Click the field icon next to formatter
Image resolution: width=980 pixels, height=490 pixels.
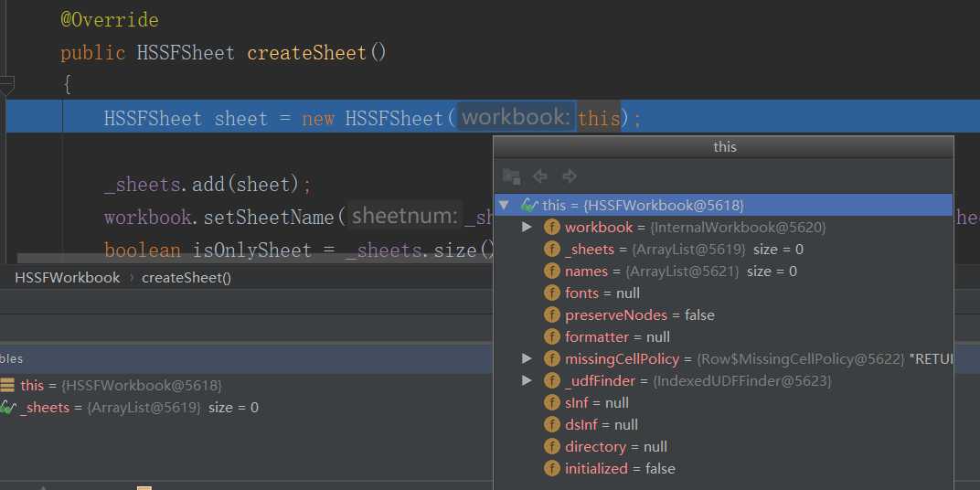click(x=552, y=336)
